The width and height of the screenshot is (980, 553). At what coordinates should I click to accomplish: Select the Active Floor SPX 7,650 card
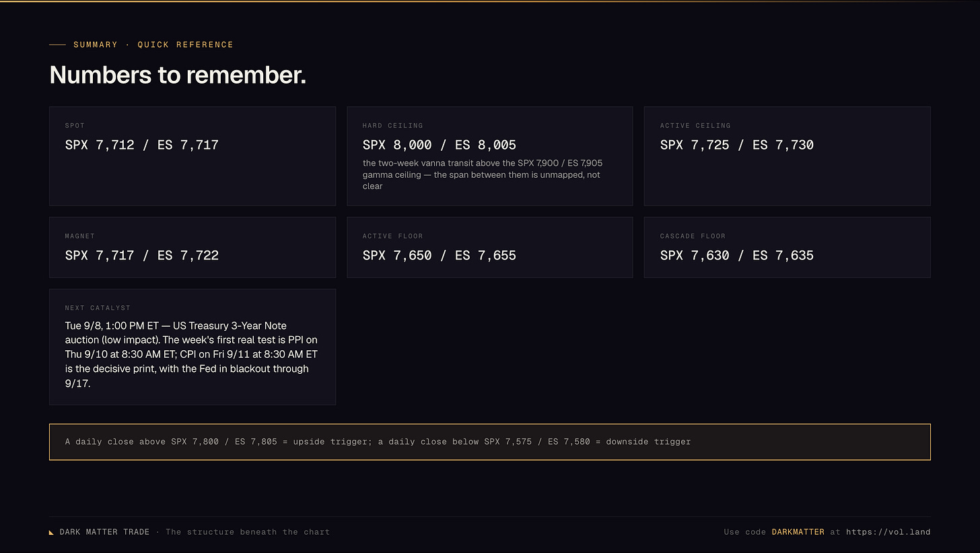490,247
